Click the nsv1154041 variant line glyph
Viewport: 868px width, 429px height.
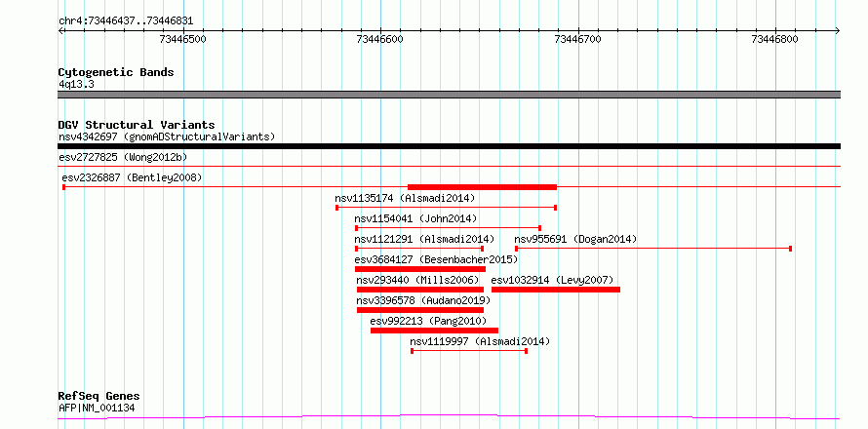[449, 228]
